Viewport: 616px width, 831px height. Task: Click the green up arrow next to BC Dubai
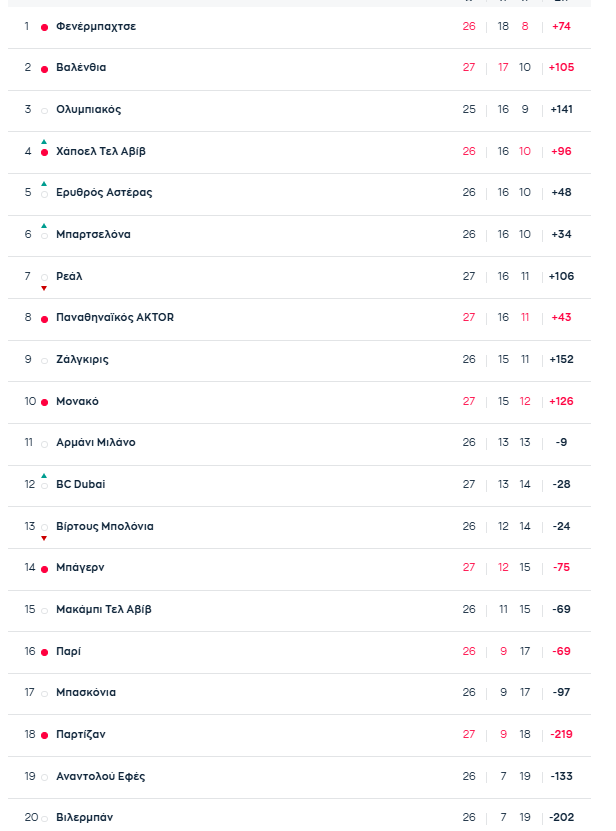[44, 475]
